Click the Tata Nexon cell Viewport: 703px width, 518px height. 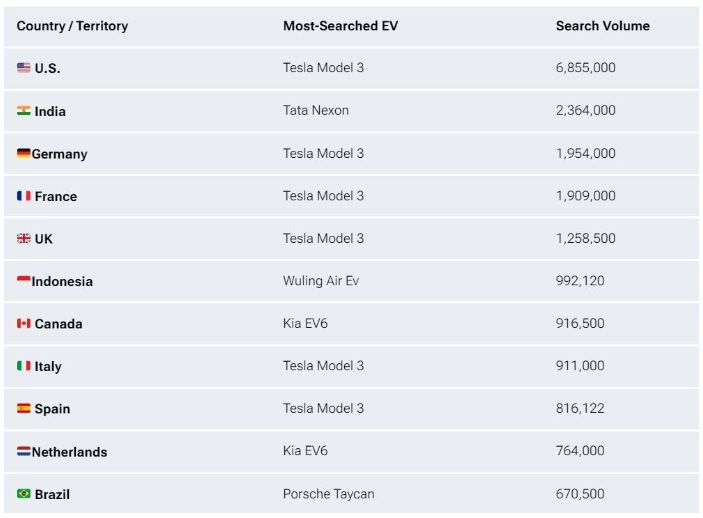[x=316, y=110]
